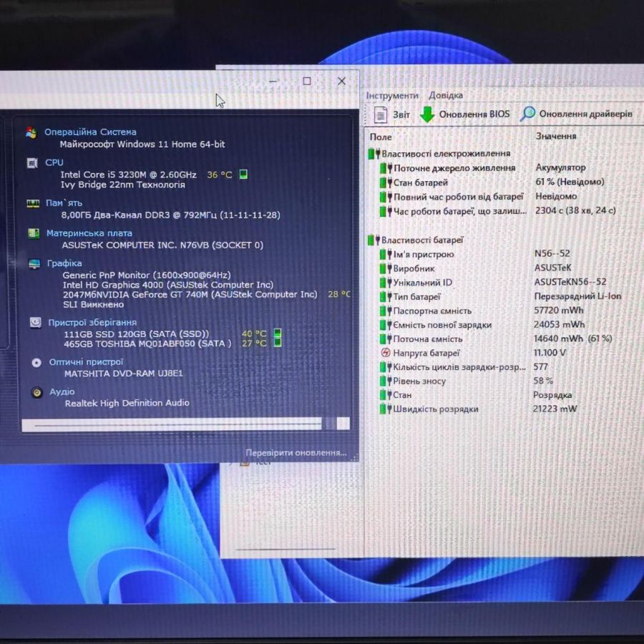
Task: Click the ASUSTeK COMPUTER INC. N76VB text
Action: click(162, 245)
